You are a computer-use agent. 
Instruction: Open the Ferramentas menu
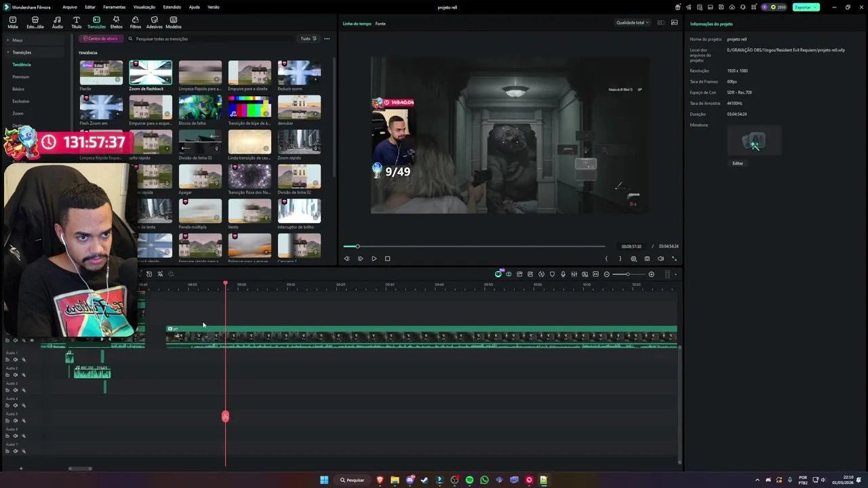(114, 7)
